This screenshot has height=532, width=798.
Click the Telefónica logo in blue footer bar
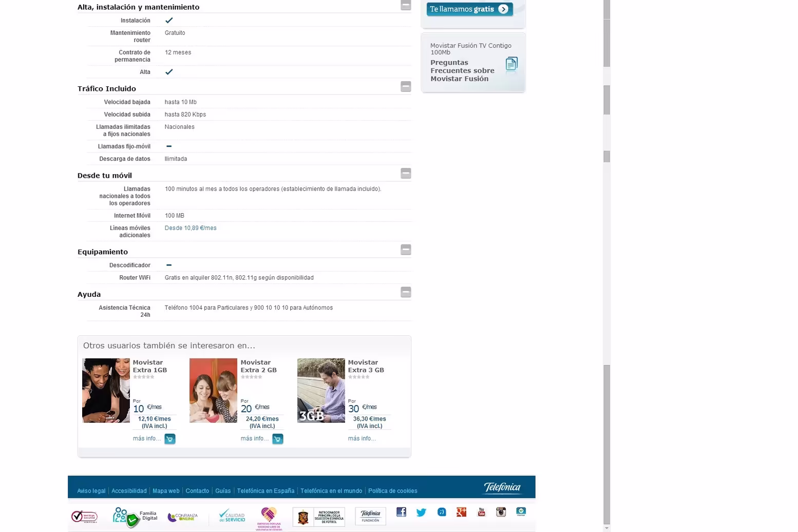pyautogui.click(x=502, y=487)
